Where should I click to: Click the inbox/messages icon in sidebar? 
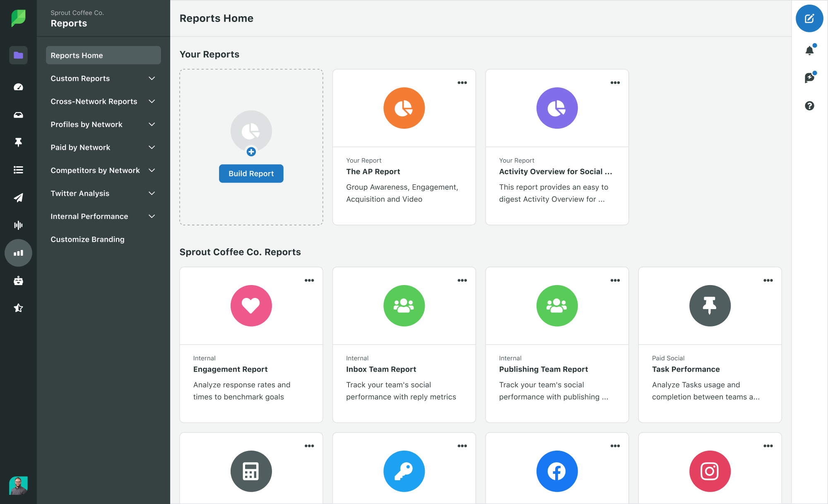[18, 114]
